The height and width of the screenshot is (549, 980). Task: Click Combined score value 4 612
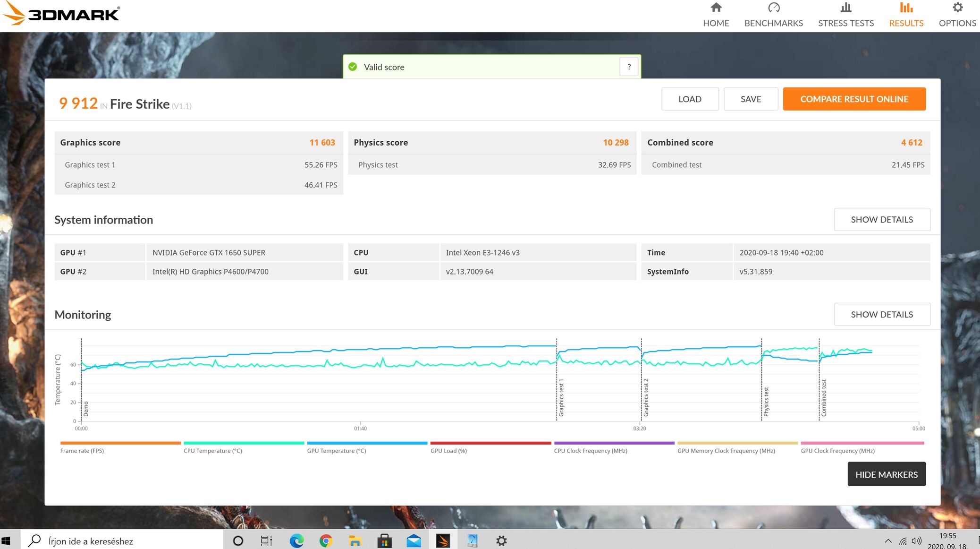(x=912, y=143)
